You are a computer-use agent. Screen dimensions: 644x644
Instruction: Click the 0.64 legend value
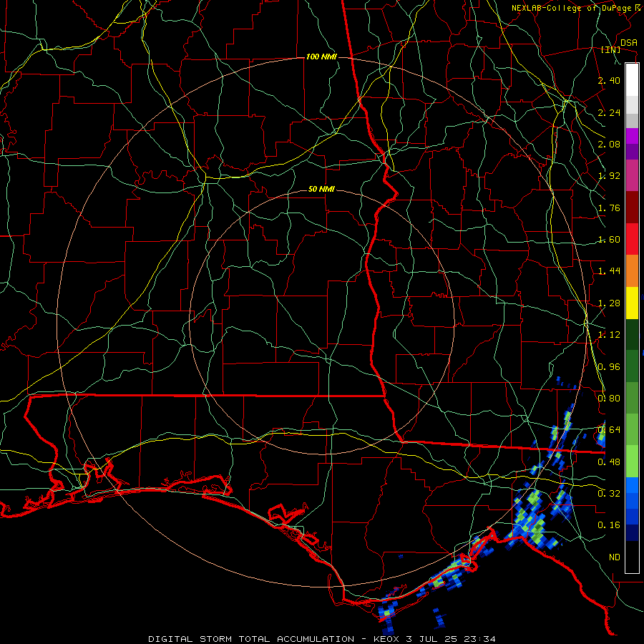coord(609,429)
